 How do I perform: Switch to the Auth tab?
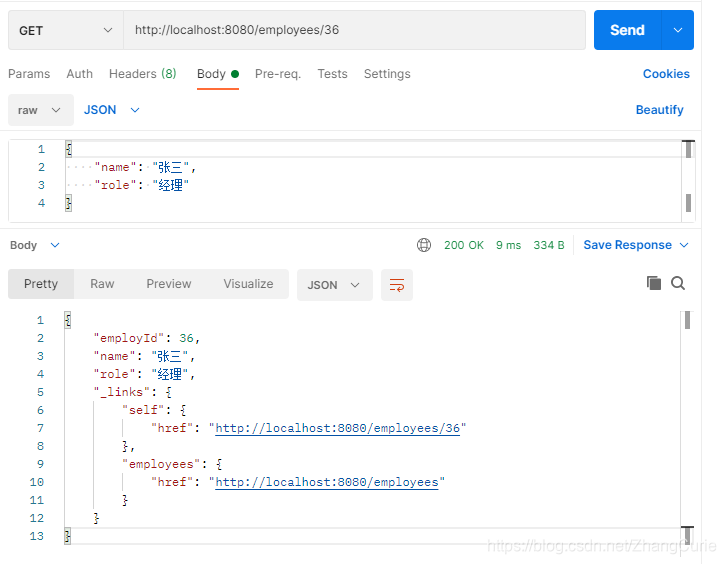pos(80,74)
